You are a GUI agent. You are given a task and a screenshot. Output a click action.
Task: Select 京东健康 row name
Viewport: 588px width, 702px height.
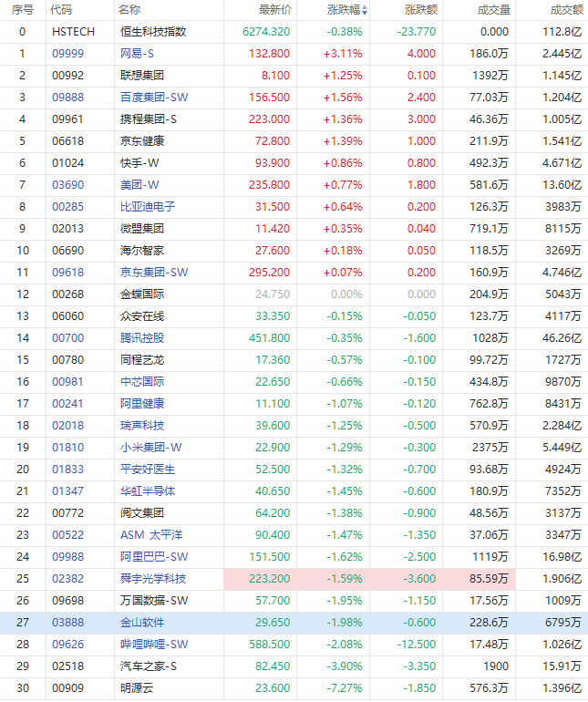point(142,141)
